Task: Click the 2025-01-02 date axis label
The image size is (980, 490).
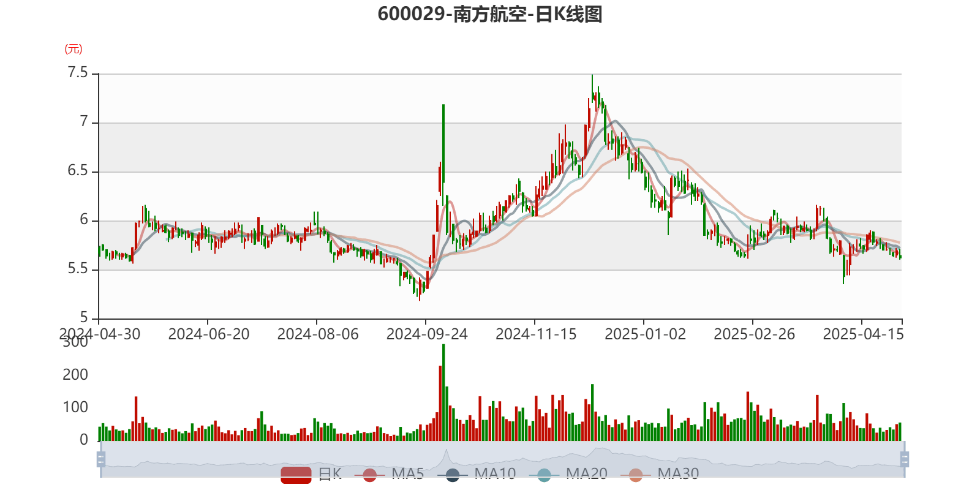Action: coord(645,334)
